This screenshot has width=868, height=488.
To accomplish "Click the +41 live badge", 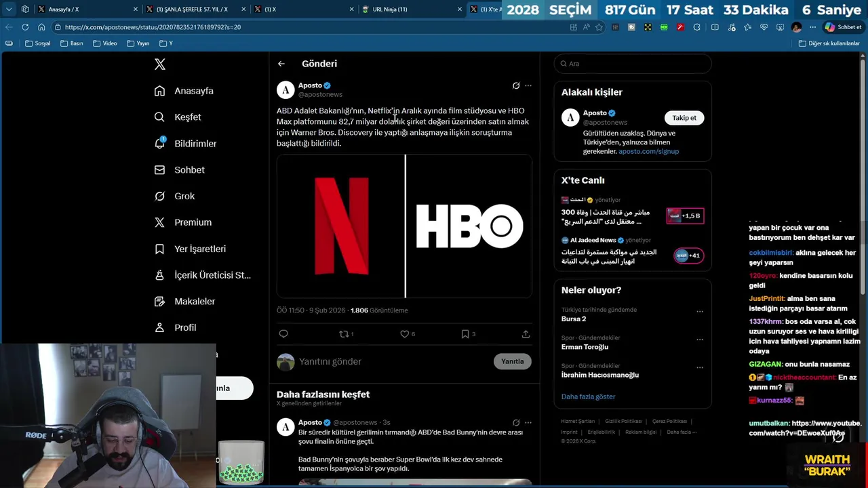I will click(x=688, y=256).
